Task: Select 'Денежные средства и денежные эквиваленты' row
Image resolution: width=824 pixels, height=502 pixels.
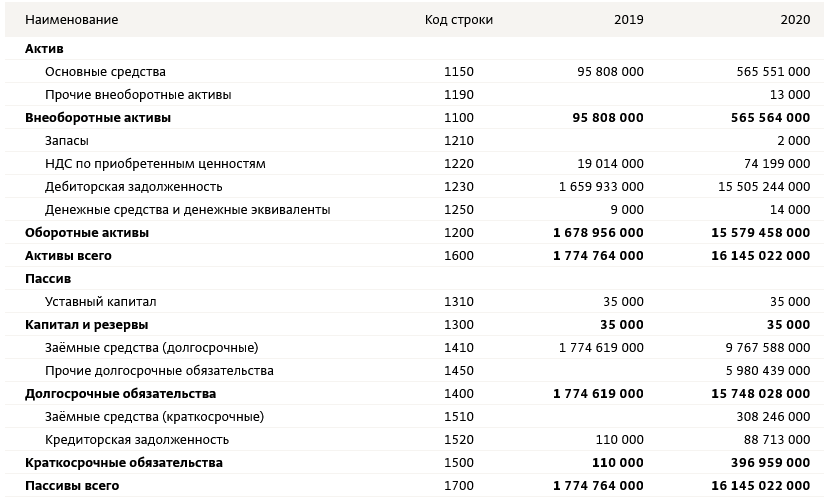Action: [412, 210]
